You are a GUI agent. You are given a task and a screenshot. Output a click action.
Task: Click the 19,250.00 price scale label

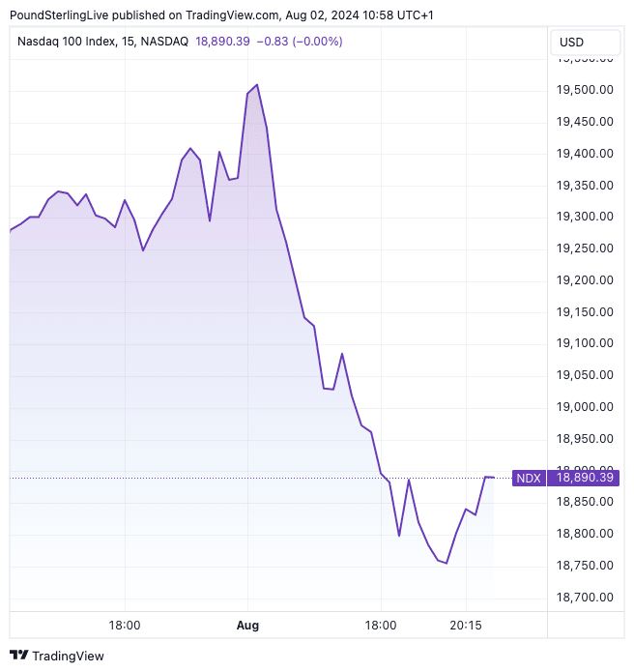tap(586, 248)
